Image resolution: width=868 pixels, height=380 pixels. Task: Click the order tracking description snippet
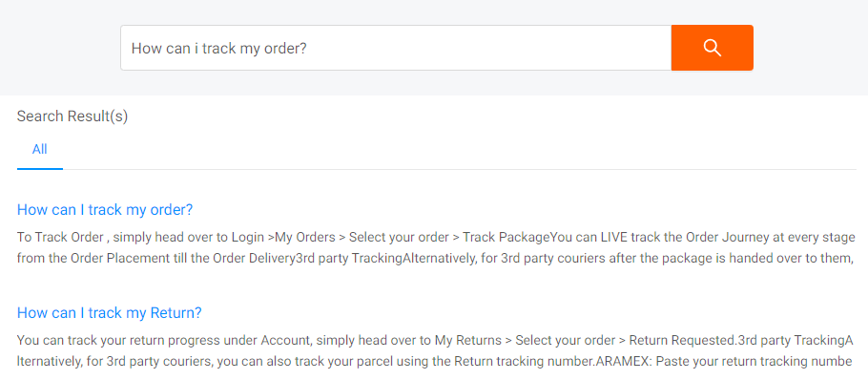coord(436,248)
